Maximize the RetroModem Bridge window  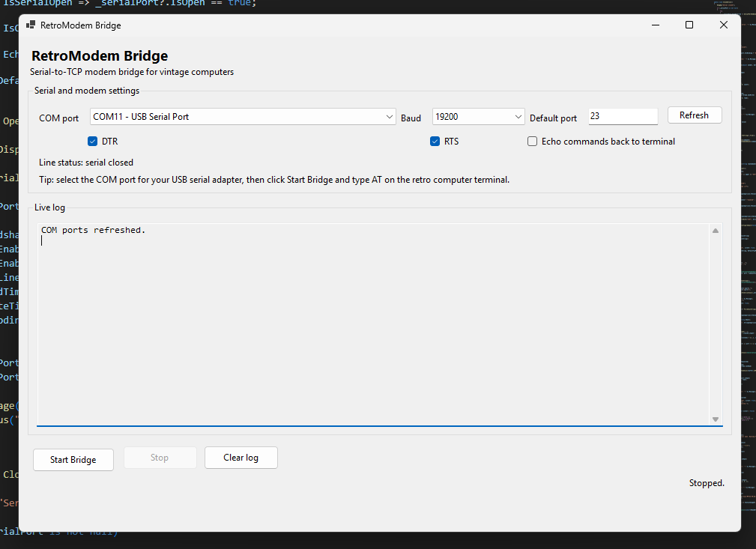point(689,25)
